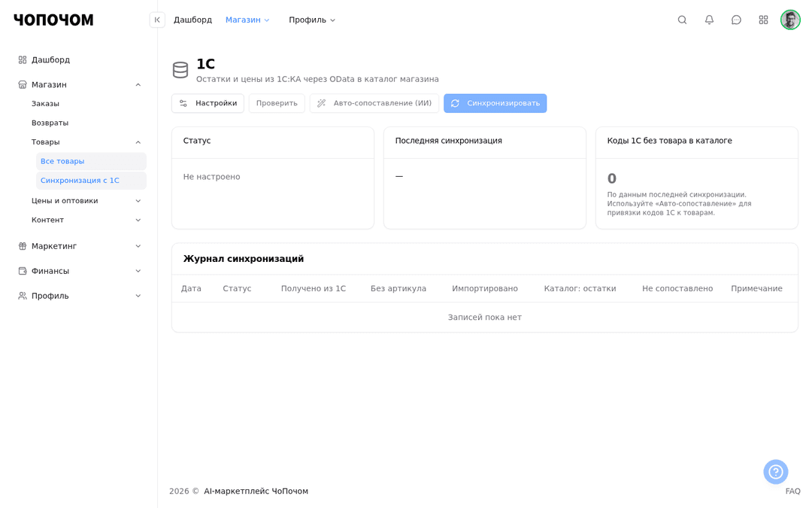Click the Записей пока нет message

pos(485,318)
